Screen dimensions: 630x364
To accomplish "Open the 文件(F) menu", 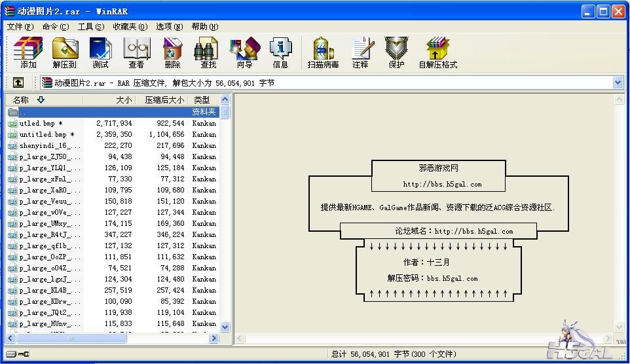I will [20, 27].
